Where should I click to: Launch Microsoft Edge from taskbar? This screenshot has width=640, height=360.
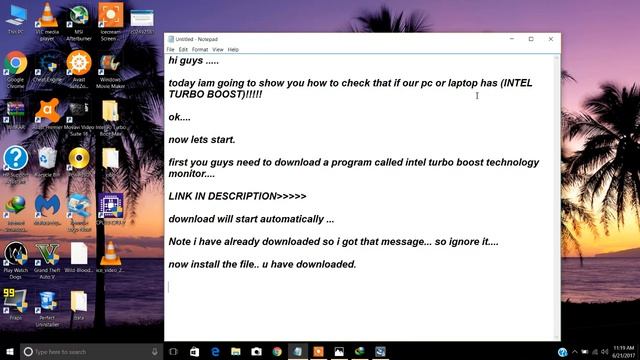click(x=215, y=351)
